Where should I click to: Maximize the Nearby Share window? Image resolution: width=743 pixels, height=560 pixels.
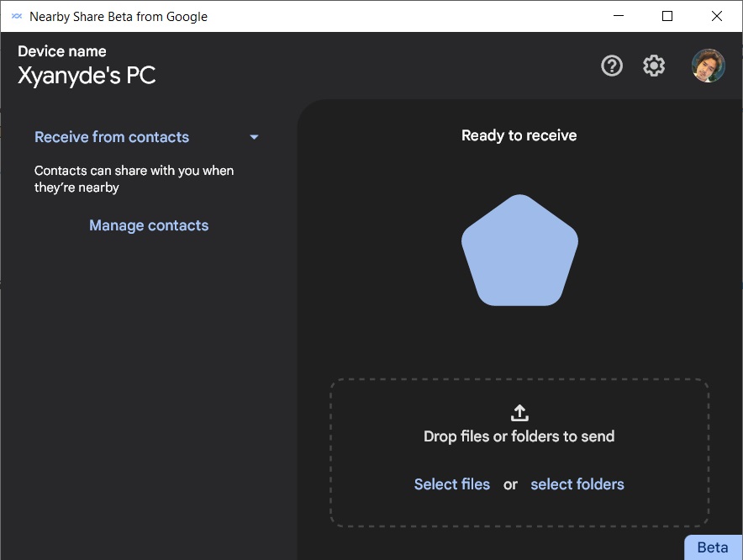point(667,16)
